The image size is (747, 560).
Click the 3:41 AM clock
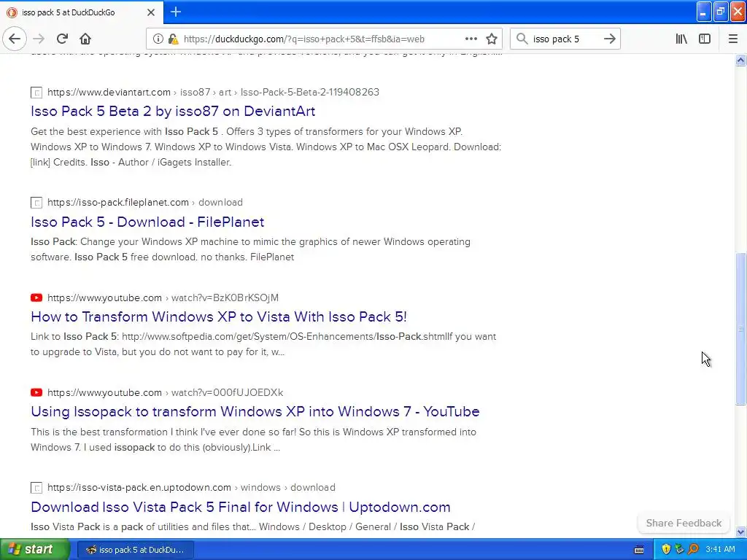pos(720,549)
